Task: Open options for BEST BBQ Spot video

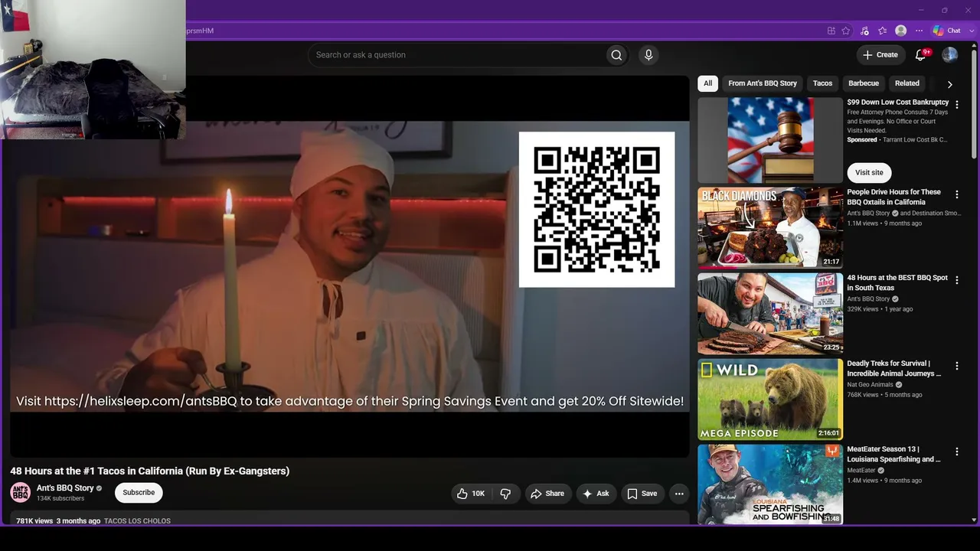Action: pos(957,280)
